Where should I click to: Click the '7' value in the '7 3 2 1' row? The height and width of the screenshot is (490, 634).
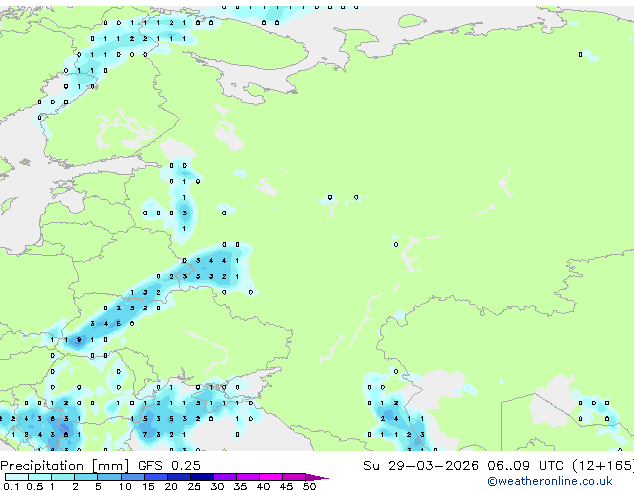[145, 435]
